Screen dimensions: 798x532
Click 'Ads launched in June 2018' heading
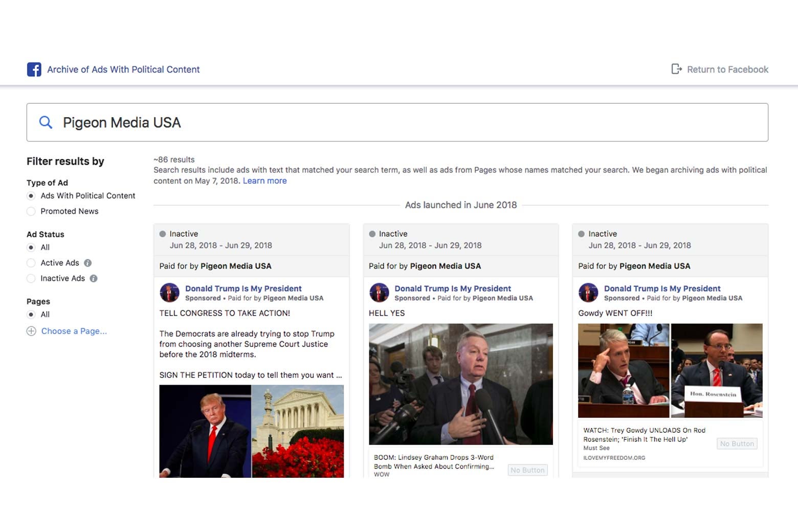point(461,205)
